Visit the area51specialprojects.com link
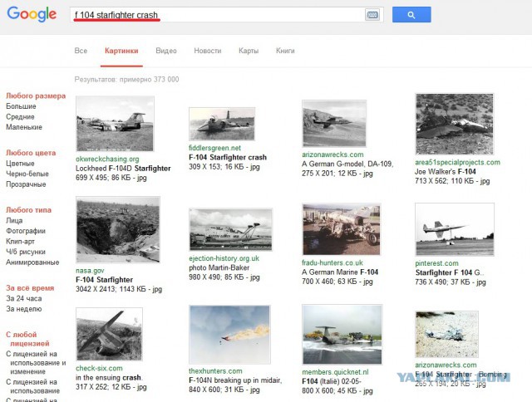 click(457, 162)
